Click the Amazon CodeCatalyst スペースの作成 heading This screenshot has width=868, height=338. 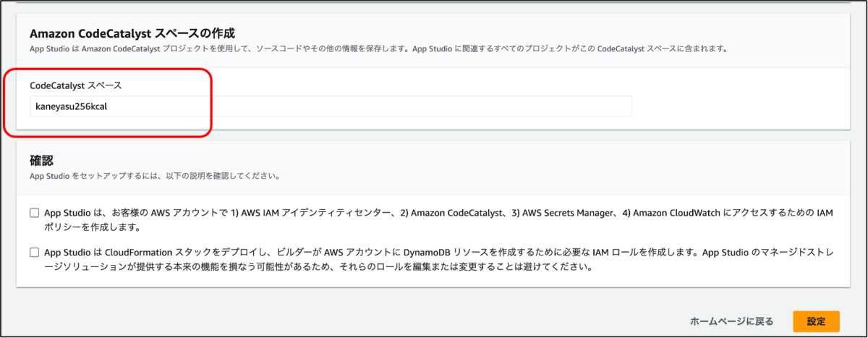(x=132, y=33)
